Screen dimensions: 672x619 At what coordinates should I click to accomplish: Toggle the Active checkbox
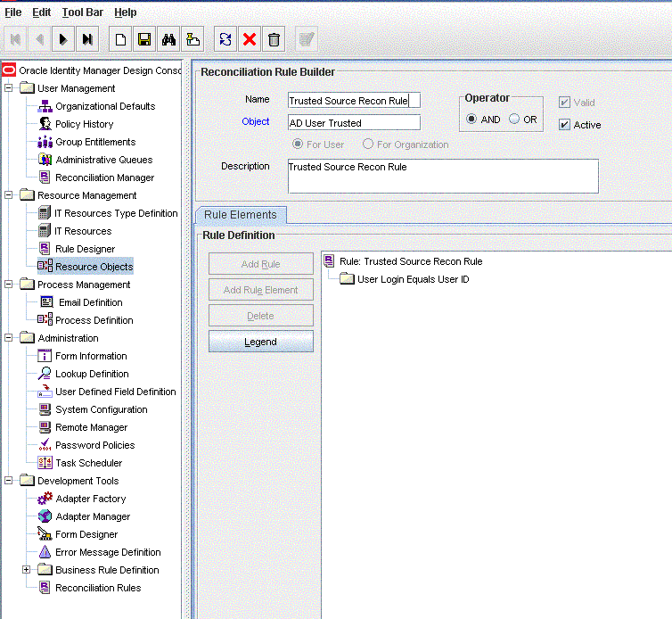click(564, 125)
